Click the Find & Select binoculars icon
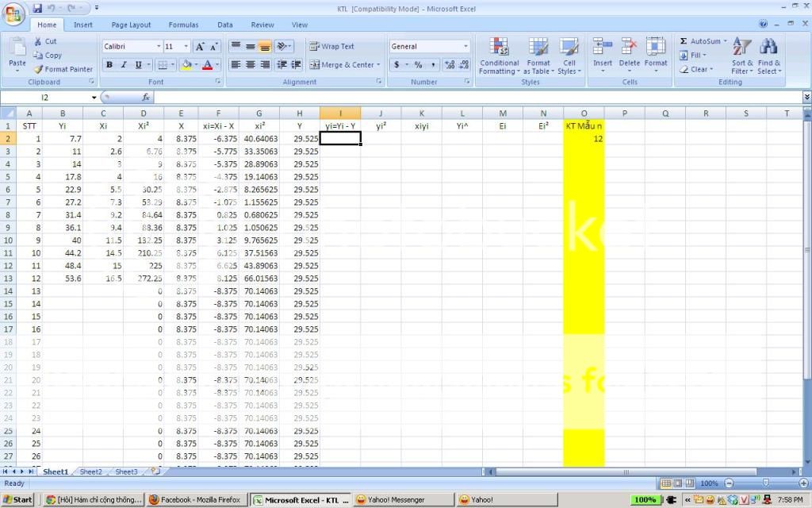This screenshot has height=508, width=812. coord(768,56)
